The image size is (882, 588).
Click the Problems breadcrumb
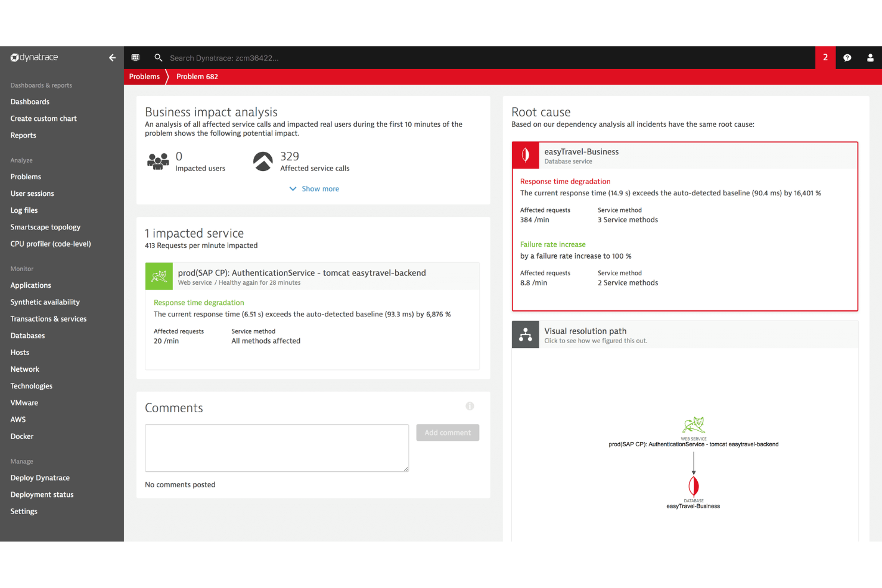click(144, 77)
